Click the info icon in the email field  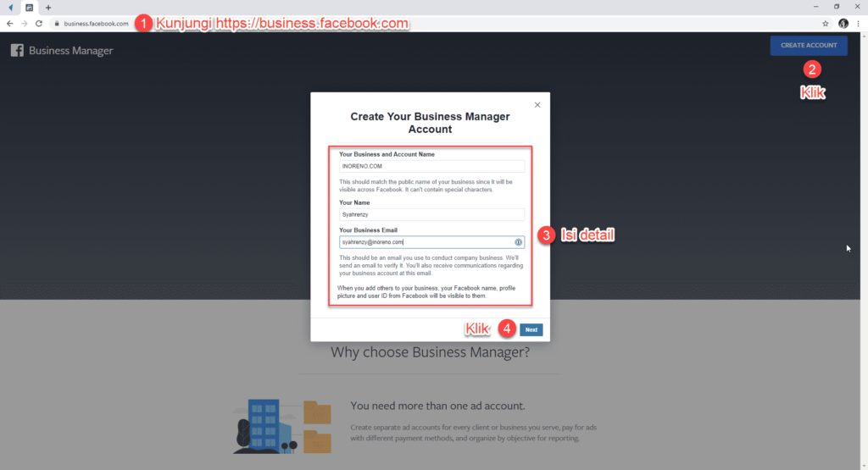point(519,242)
